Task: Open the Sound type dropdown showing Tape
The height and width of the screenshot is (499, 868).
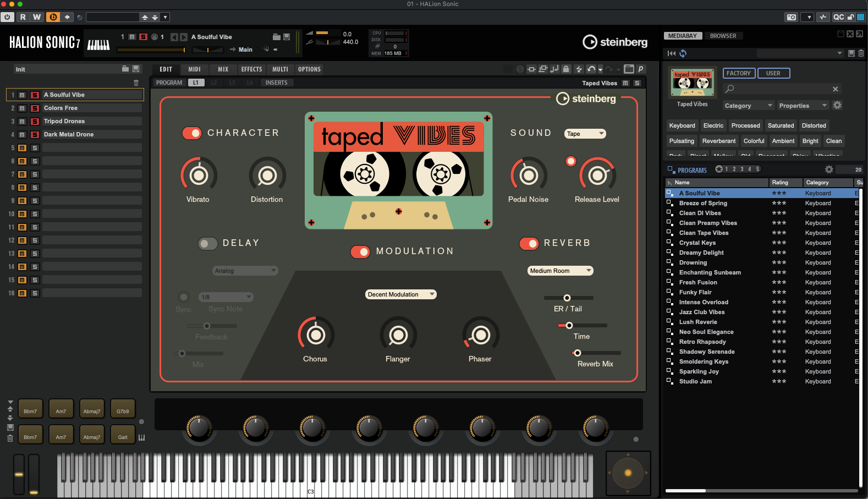Action: click(x=585, y=134)
